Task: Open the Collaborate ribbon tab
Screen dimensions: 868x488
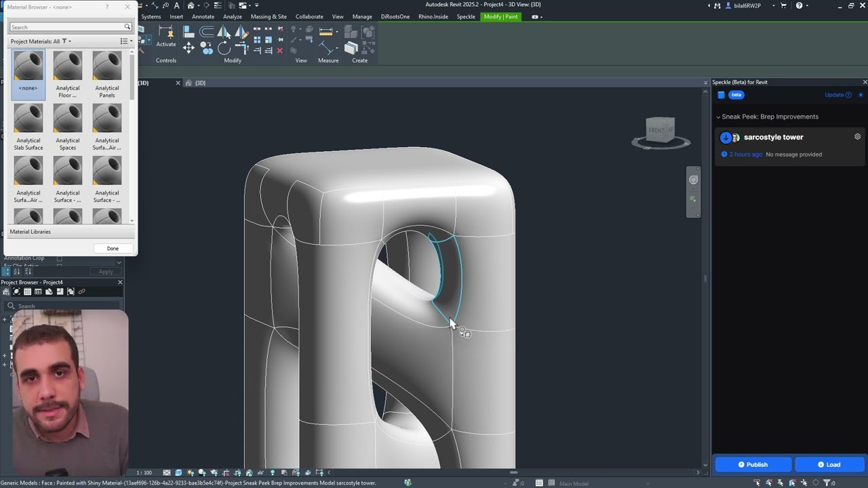Action: click(309, 17)
